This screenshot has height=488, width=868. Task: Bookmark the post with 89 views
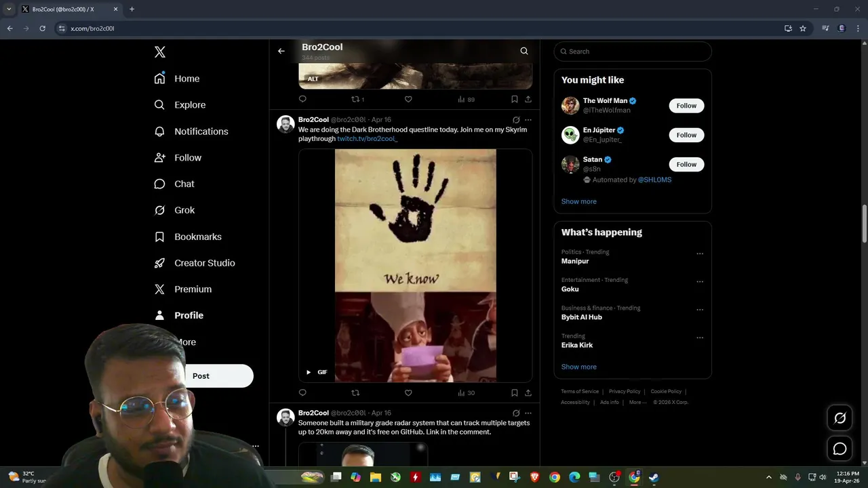(x=515, y=99)
